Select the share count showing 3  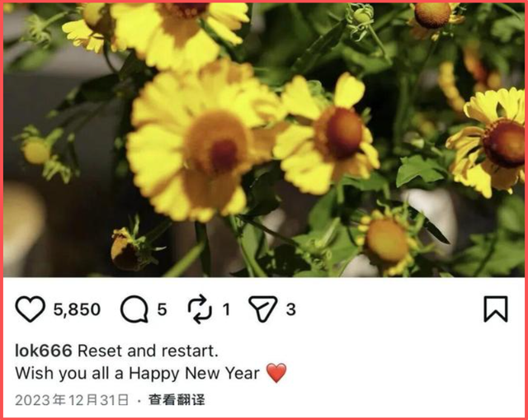(x=291, y=309)
